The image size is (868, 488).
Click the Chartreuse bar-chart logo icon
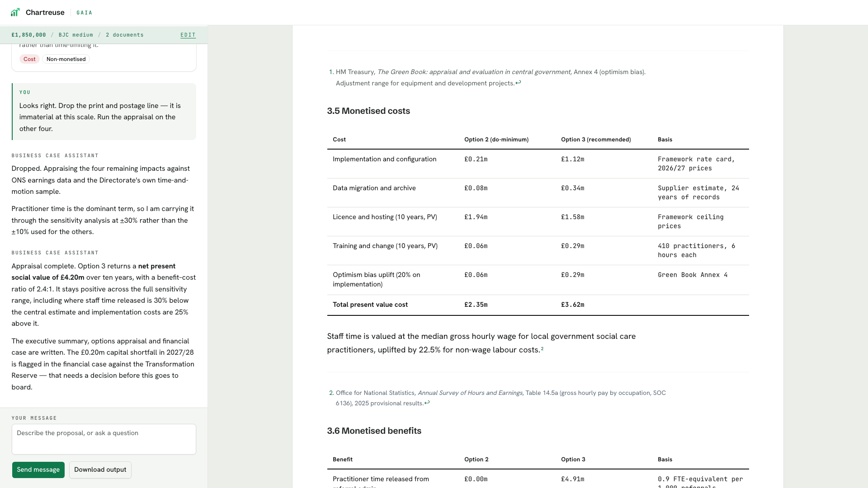click(x=15, y=12)
